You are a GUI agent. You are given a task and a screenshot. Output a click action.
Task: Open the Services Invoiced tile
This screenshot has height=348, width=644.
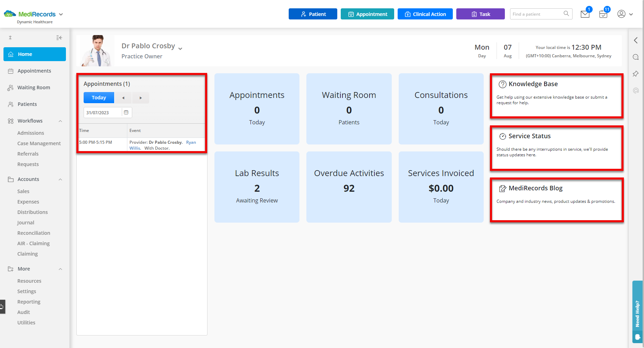pyautogui.click(x=441, y=187)
